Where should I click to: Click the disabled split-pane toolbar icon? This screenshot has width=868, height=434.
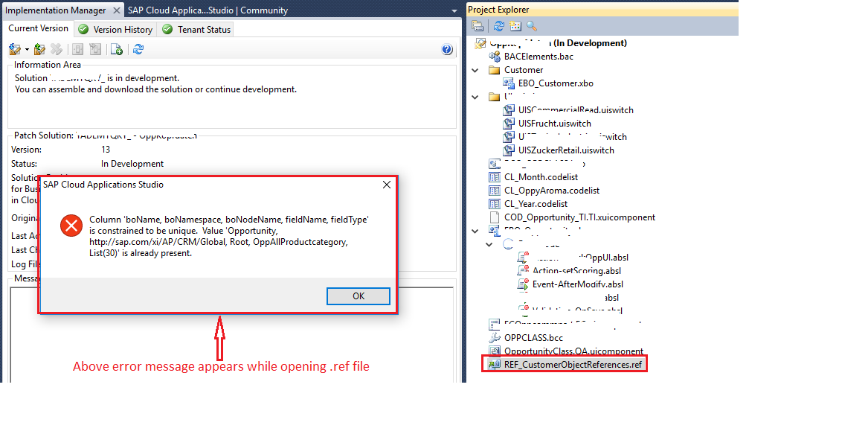coord(77,50)
